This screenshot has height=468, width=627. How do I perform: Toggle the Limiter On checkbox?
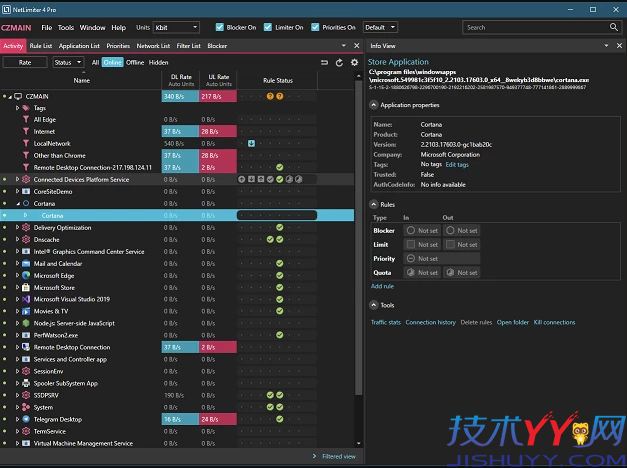[268, 27]
